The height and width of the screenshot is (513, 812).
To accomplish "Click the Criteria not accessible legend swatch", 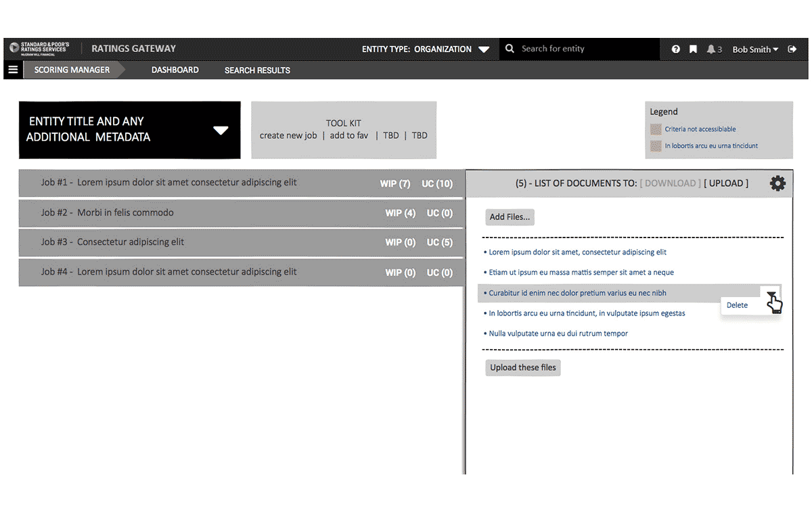I will (x=656, y=129).
